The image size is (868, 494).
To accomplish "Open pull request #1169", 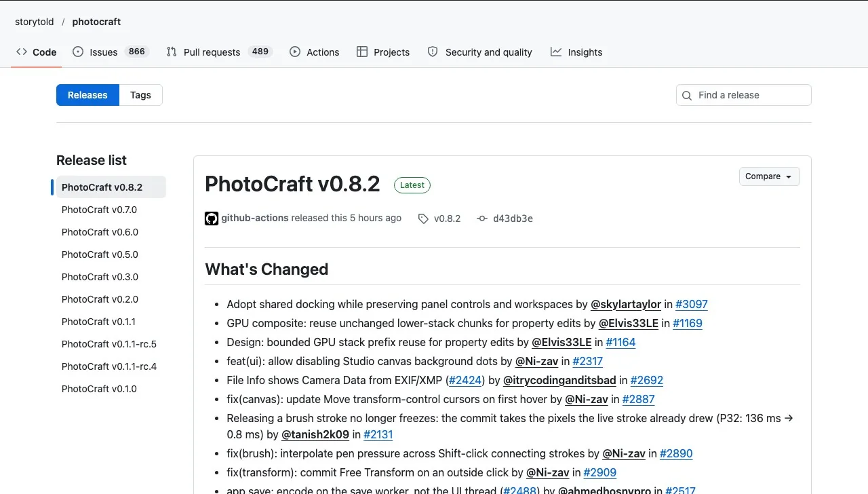I will click(688, 323).
